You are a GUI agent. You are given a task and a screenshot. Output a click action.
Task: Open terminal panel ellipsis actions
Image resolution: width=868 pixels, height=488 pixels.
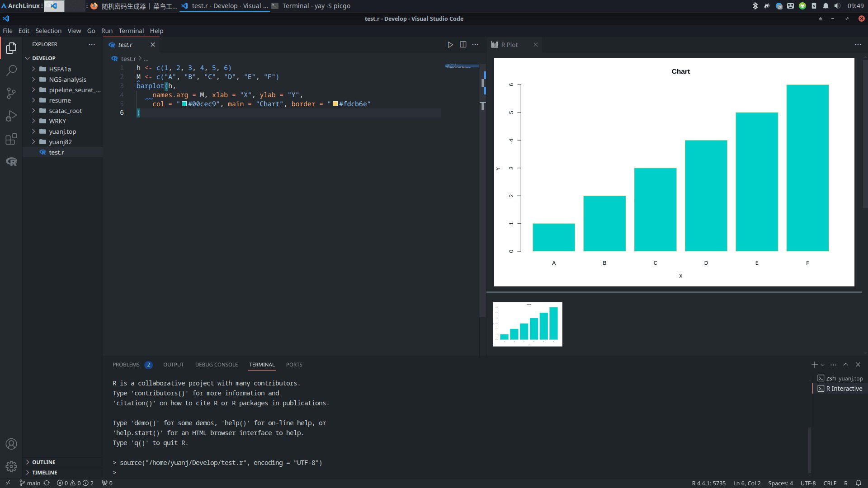[834, 365]
